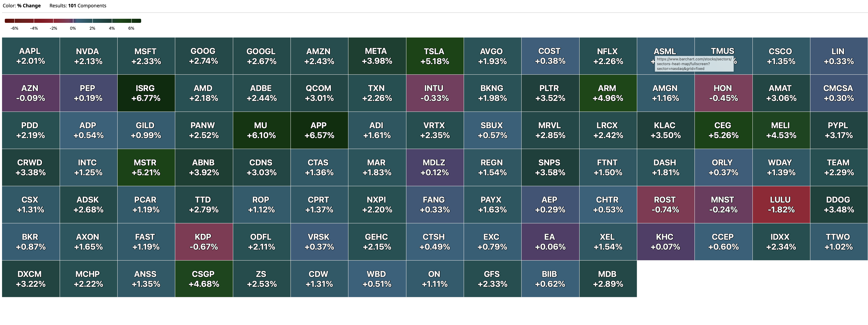Click the darkest green legend color segment
Screen dimensions: 868x325
(x=136, y=21)
